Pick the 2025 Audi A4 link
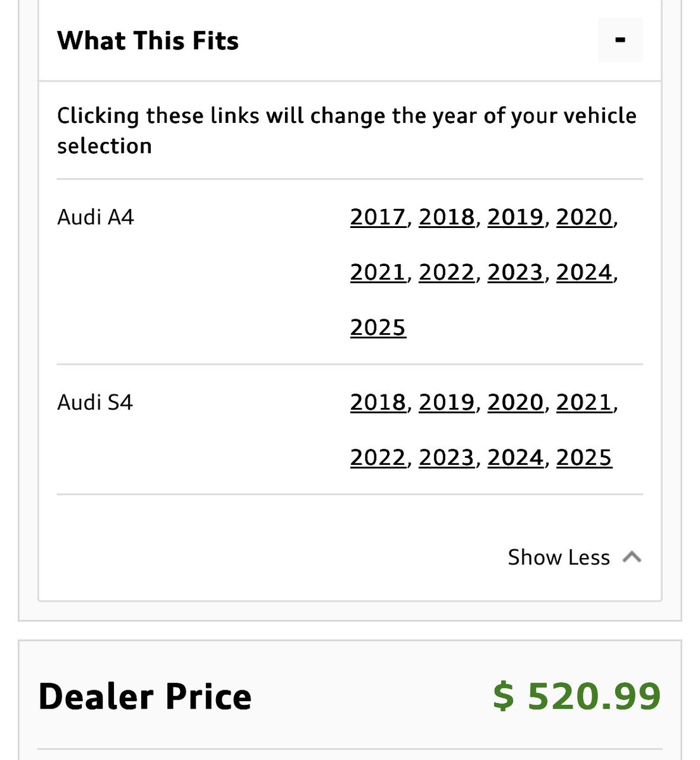The width and height of the screenshot is (700, 760). click(378, 327)
